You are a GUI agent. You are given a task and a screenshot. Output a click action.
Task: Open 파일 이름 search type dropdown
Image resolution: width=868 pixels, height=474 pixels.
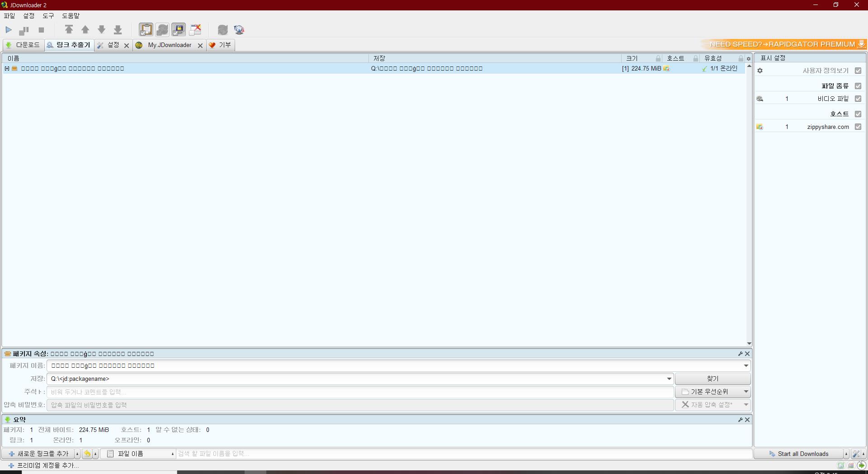[139, 454]
